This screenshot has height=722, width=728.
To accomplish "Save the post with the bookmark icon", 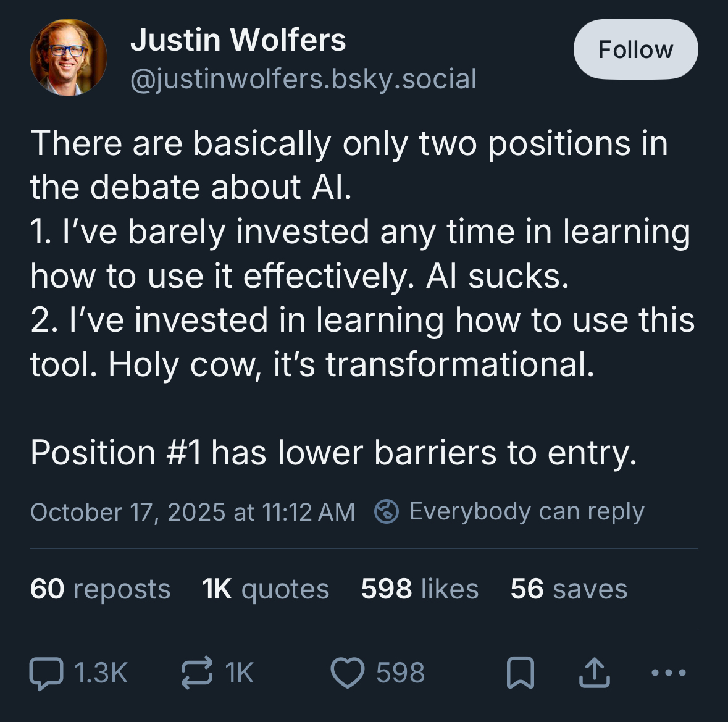I will [520, 673].
